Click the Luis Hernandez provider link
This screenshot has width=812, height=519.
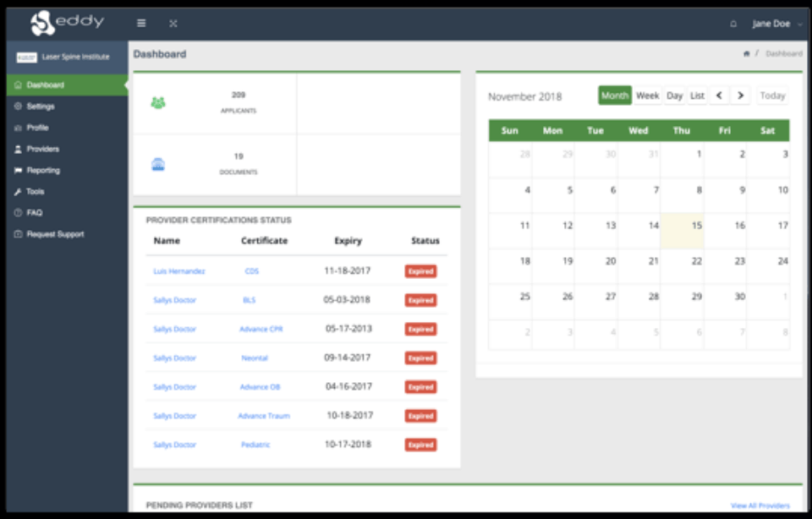pos(178,271)
